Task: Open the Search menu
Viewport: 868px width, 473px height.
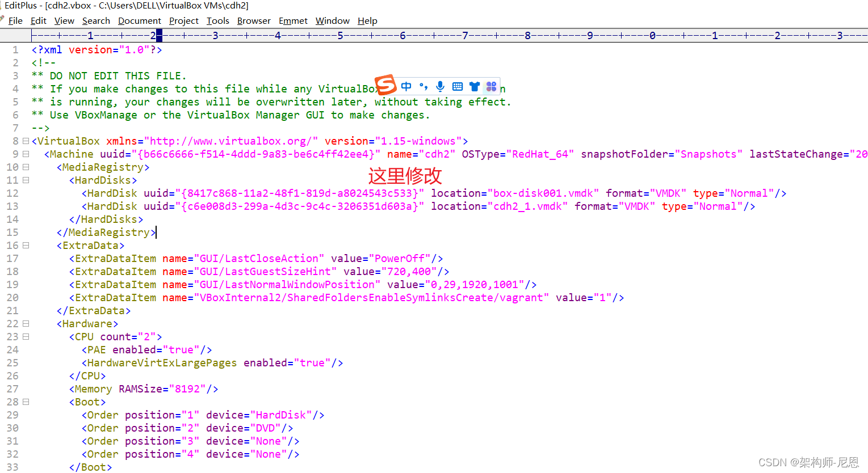Action: 96,21
